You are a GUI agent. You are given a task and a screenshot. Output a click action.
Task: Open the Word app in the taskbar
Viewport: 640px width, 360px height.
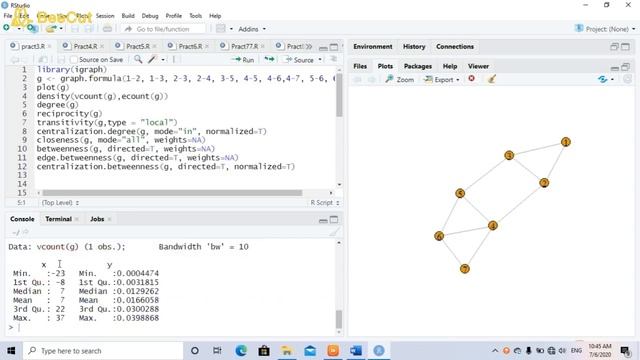point(356,351)
